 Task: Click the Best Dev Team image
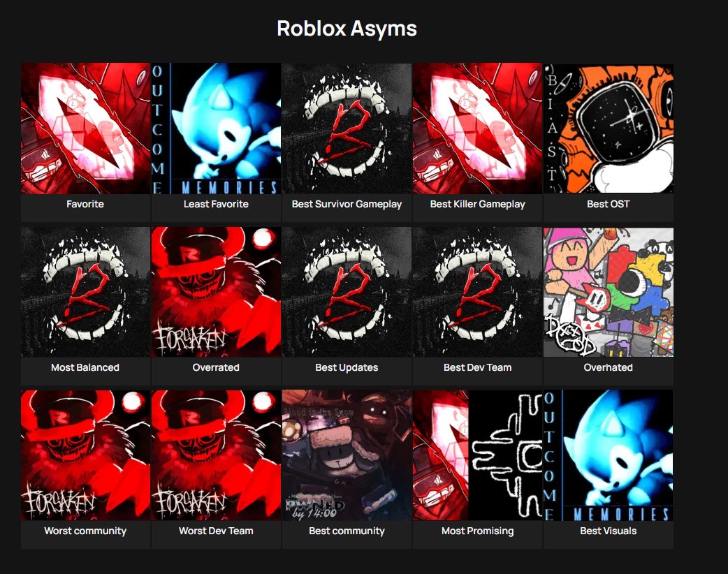477,292
